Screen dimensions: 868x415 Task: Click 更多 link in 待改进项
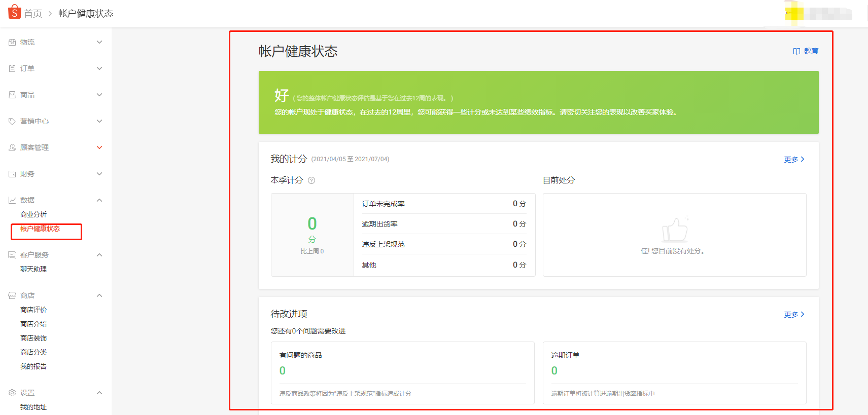click(794, 315)
